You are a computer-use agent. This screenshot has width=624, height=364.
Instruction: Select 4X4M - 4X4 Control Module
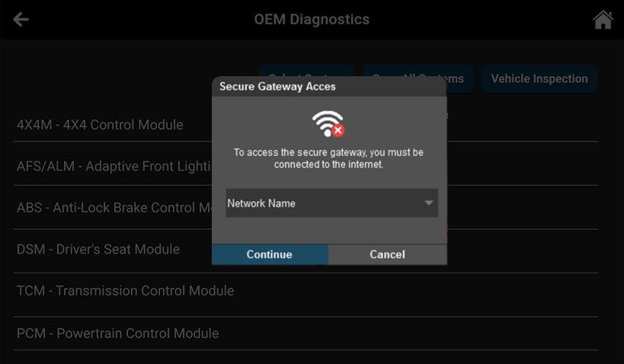click(x=100, y=125)
